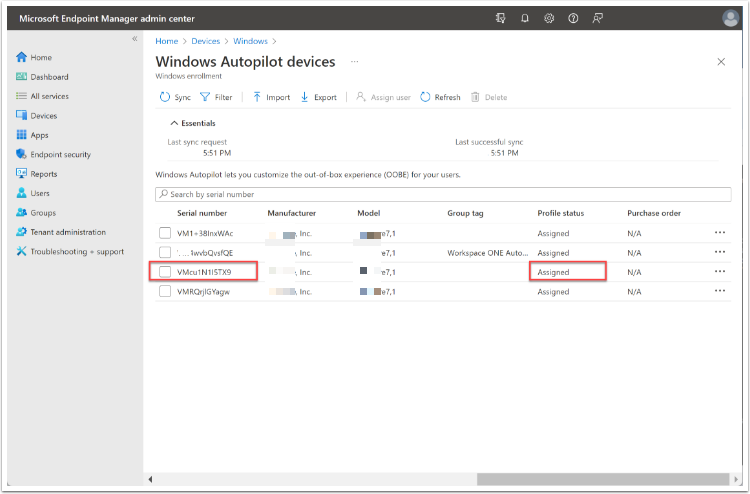
Task: Navigate to Devices breadcrumb link
Action: point(205,41)
